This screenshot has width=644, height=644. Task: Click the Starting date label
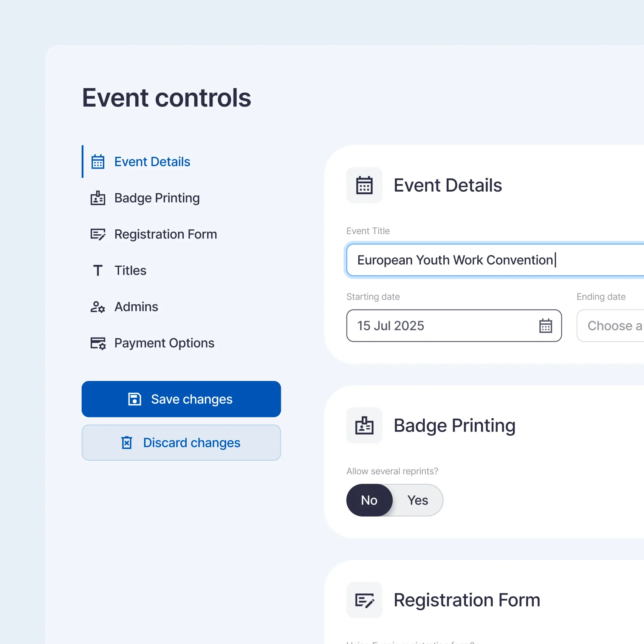pos(373,297)
